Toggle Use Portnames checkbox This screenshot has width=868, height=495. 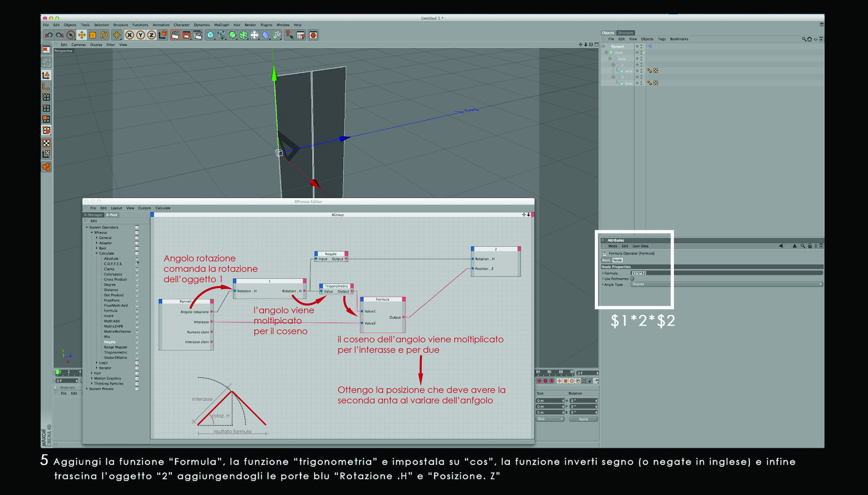[x=632, y=279]
